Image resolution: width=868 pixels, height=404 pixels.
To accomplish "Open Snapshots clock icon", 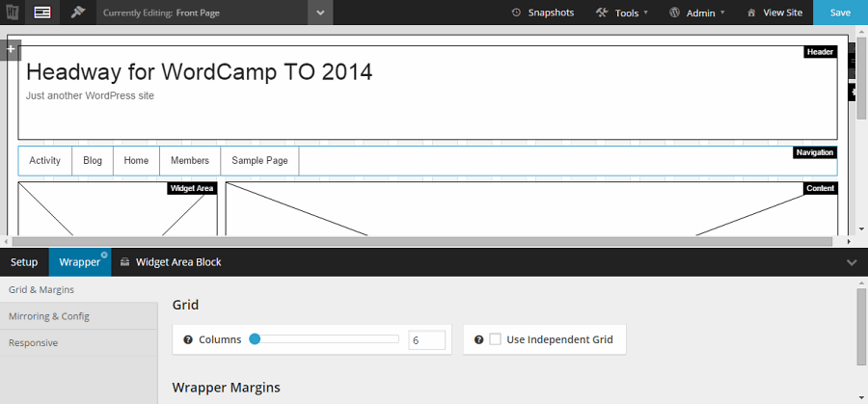I will [516, 13].
